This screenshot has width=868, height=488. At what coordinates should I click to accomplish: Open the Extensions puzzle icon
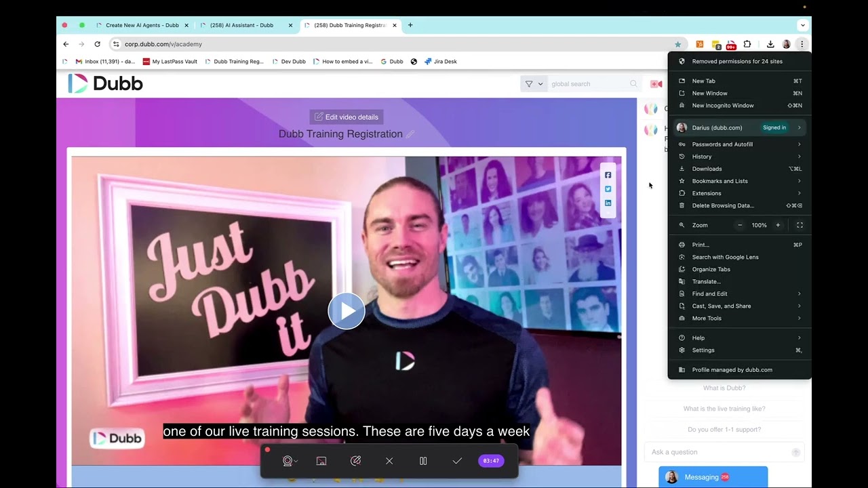coord(747,44)
